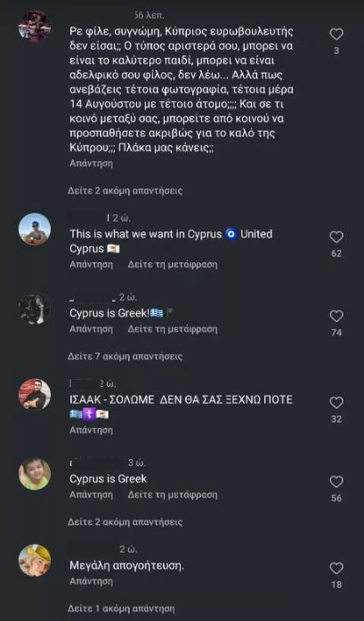Tap heart on the comment with 56 likes
The image size is (364, 621).
336,482
